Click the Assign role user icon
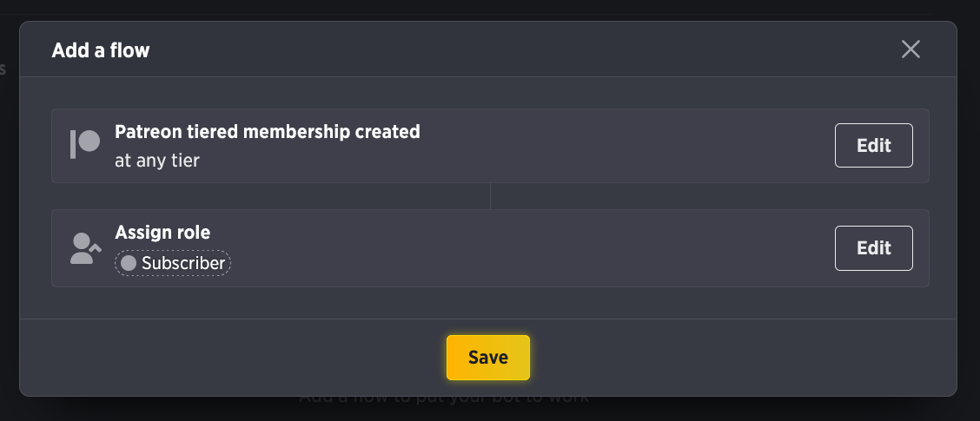Image resolution: width=980 pixels, height=421 pixels. [86, 248]
